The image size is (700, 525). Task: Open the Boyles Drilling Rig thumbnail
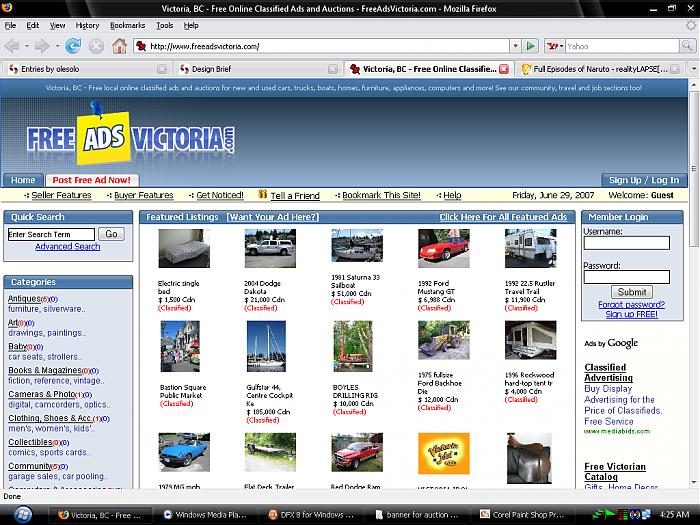pyautogui.click(x=353, y=346)
